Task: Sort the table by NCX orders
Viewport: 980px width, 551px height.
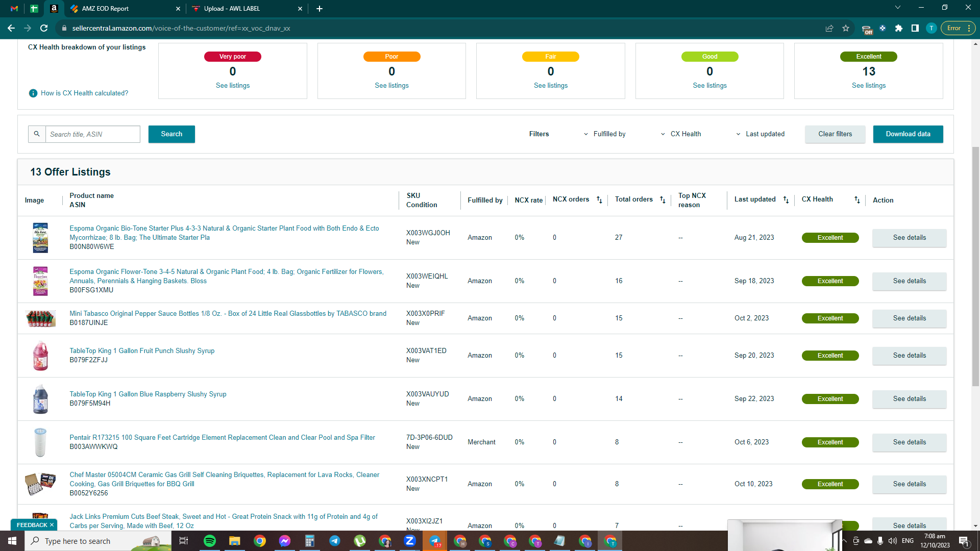Action: [x=600, y=200]
